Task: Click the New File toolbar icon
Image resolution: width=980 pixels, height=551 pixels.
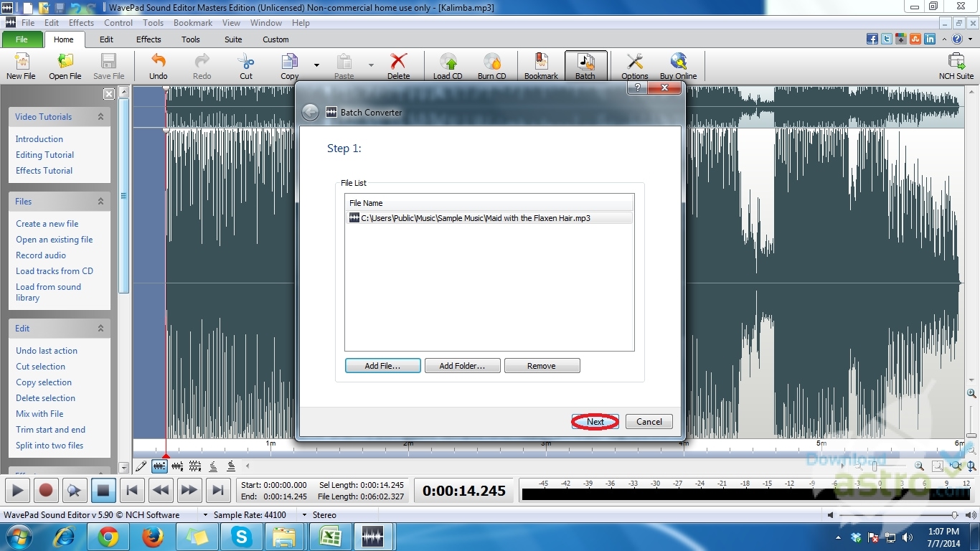Action: [21, 62]
